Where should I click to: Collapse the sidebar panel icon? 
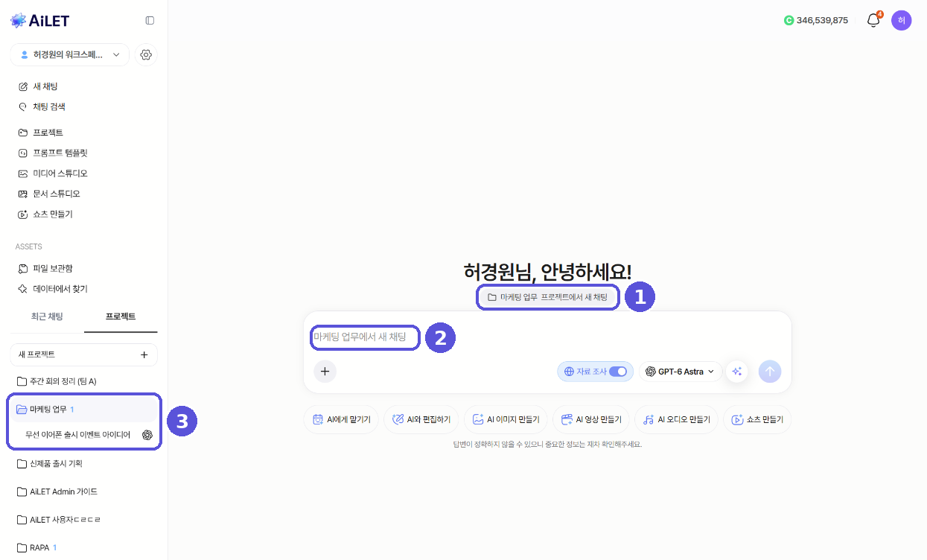(150, 21)
